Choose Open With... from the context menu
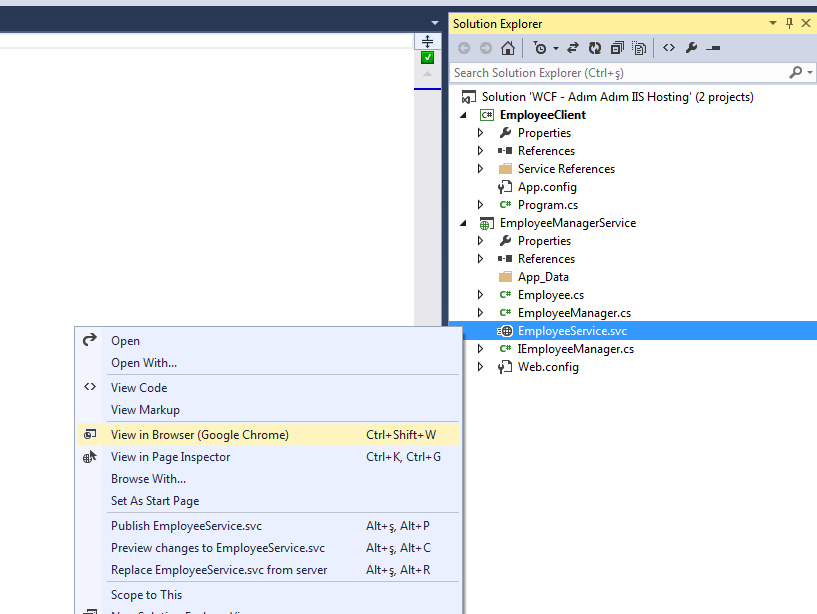 click(x=268, y=363)
